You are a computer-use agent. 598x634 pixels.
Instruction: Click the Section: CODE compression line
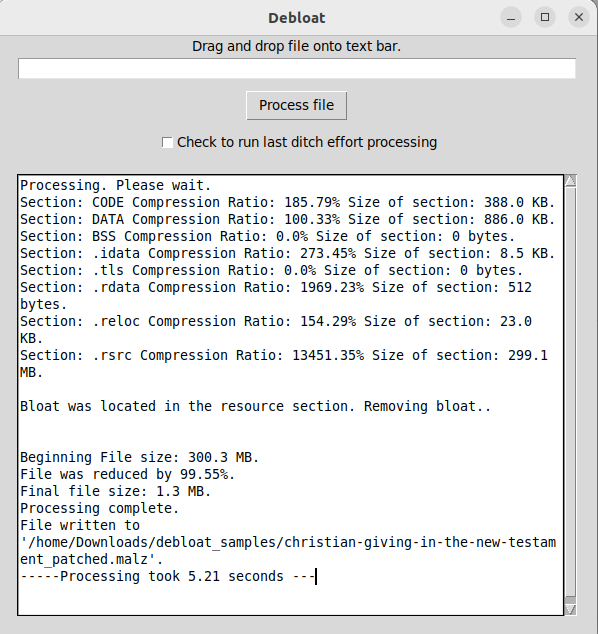[288, 202]
